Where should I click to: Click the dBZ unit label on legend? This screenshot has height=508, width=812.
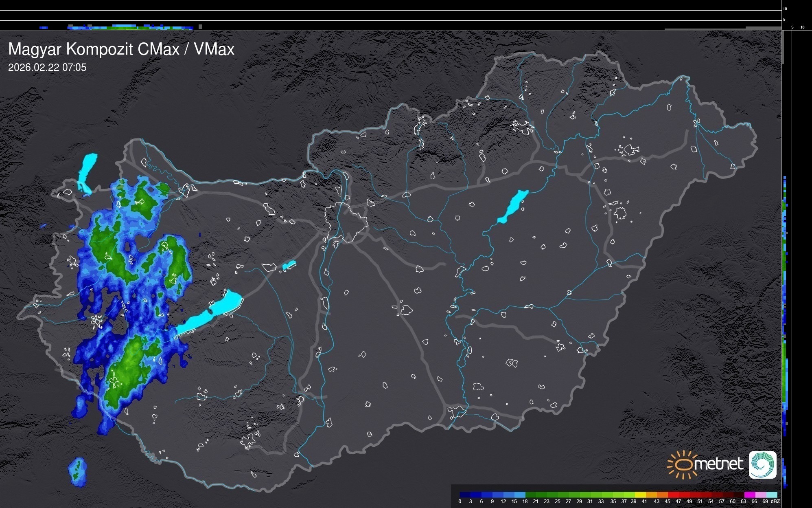coord(775,501)
